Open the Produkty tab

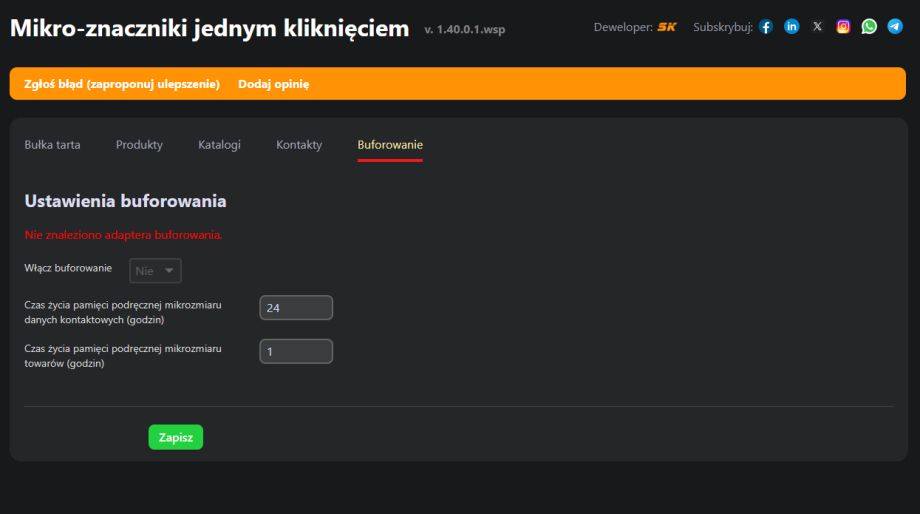(x=139, y=145)
